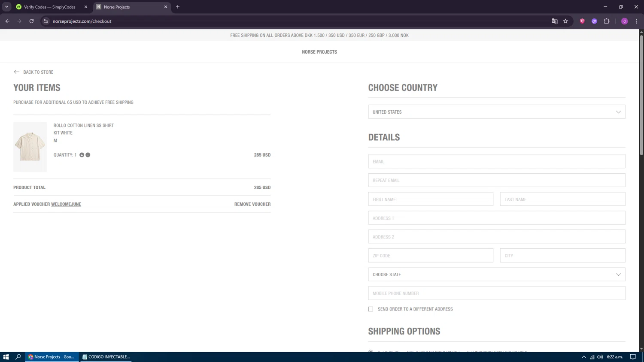Screen dimensions: 644x362
Task: Click the Norse Projects header logo
Action: [x=319, y=52]
